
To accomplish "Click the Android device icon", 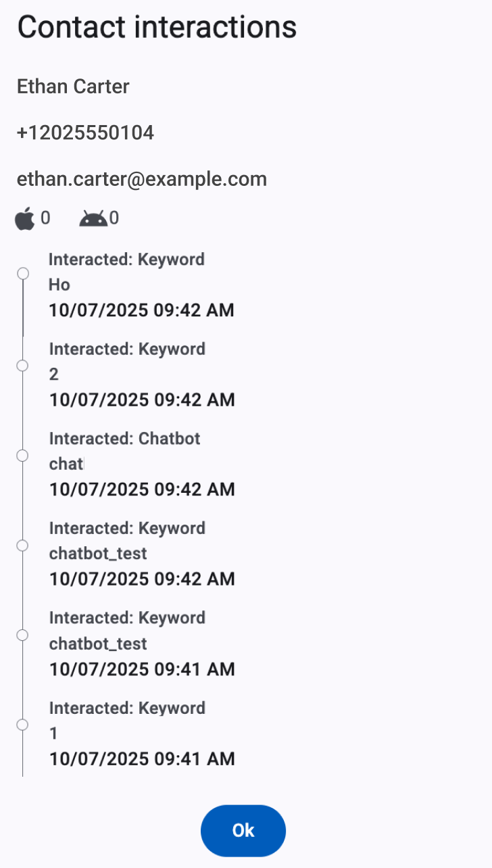I will click(x=93, y=218).
